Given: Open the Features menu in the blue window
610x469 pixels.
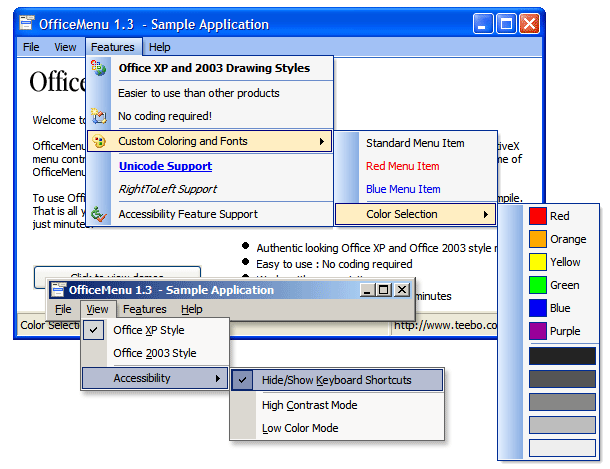Looking at the screenshot, I should tap(113, 47).
